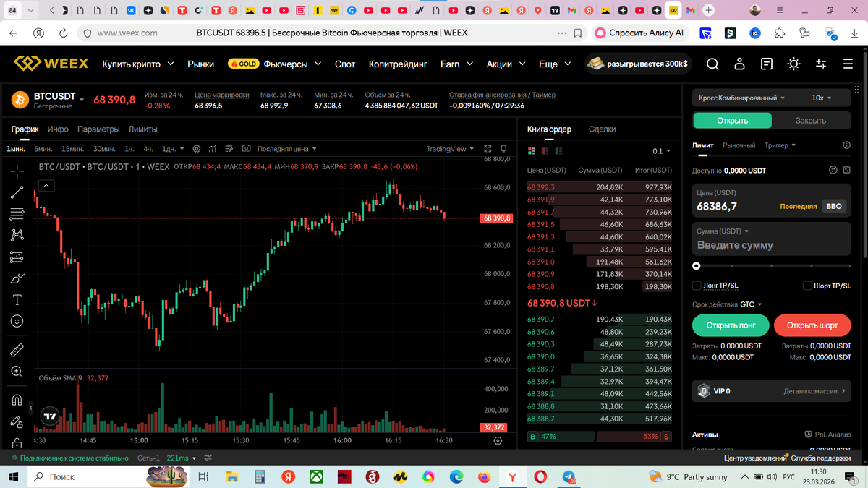Click the Открыть лонг button
Viewport: 868px width, 488px height.
[x=731, y=325]
